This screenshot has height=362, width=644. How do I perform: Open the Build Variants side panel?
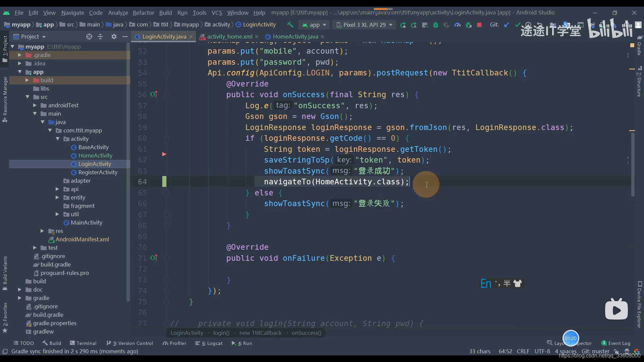click(5, 273)
